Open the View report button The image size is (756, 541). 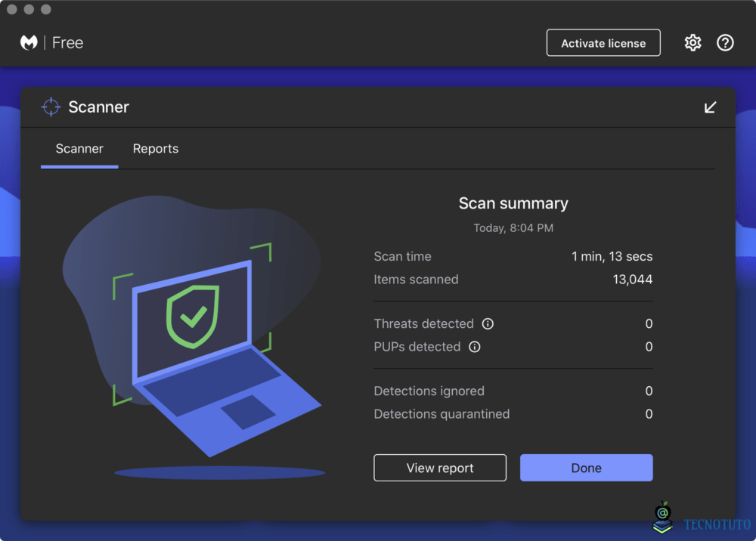[x=440, y=468]
